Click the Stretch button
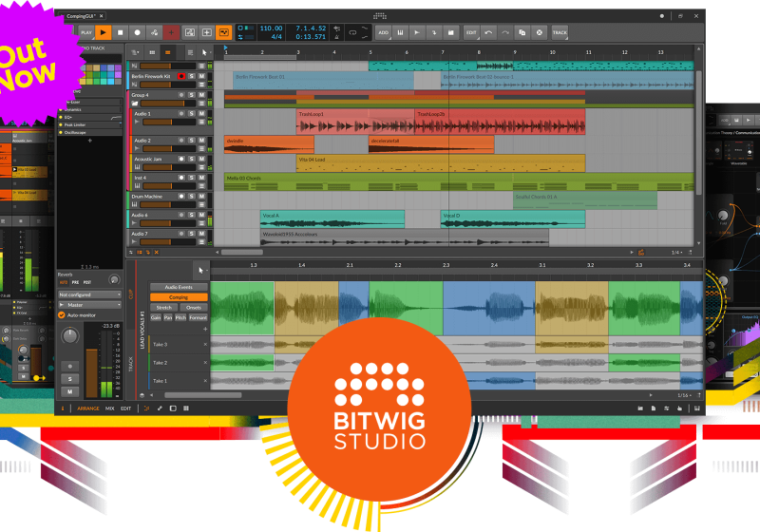760x532 pixels. pyautogui.click(x=163, y=307)
